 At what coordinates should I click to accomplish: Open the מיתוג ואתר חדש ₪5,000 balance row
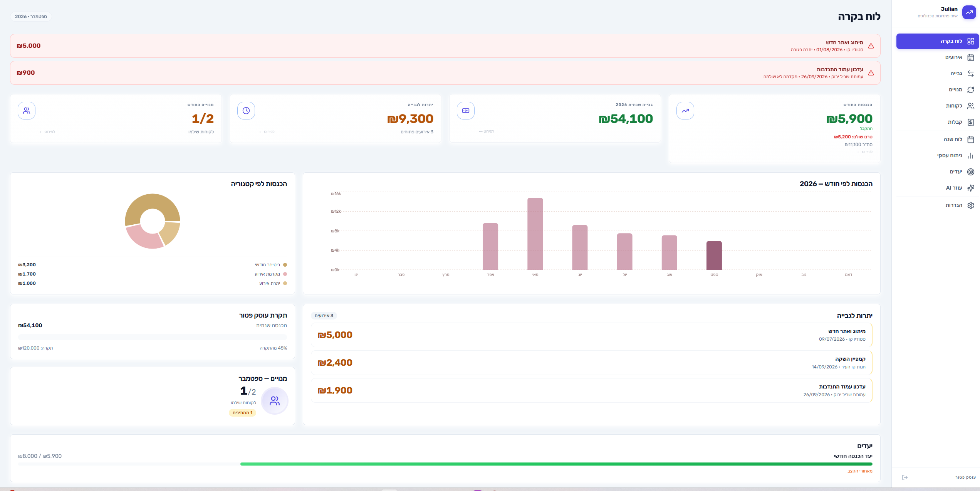tap(592, 335)
